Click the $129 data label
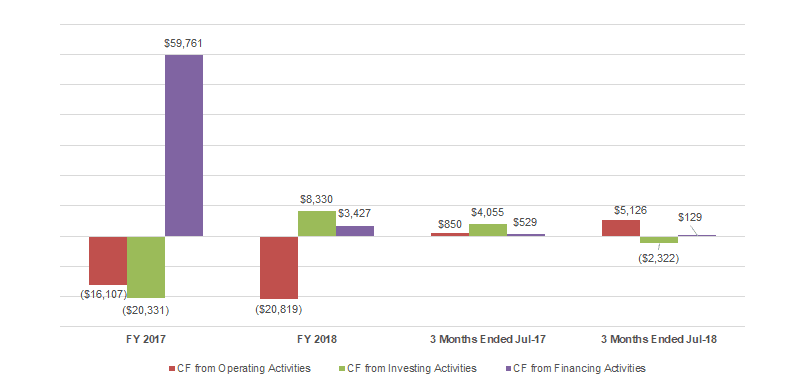 tap(690, 218)
